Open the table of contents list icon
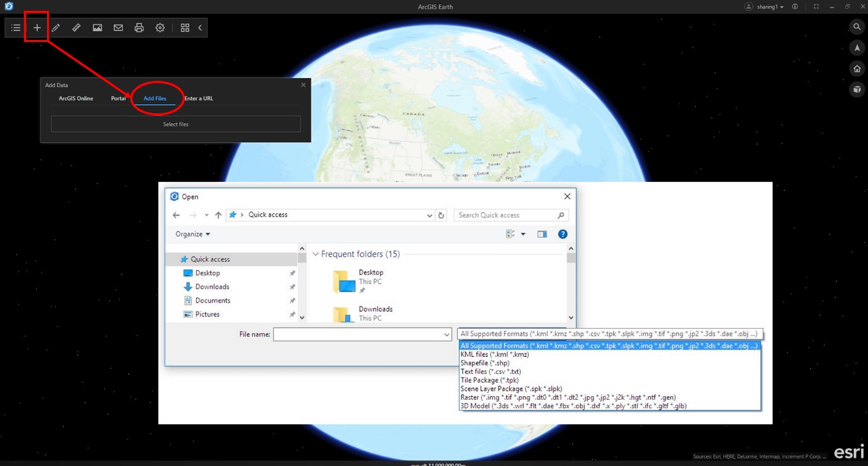The width and height of the screenshot is (868, 466). point(16,28)
